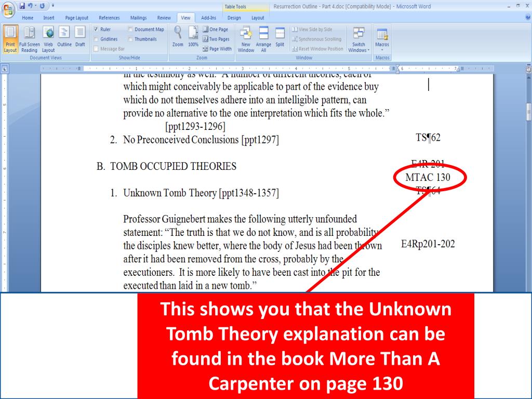Select the View tab
Viewport: 532px width, 399px height.
pos(185,18)
